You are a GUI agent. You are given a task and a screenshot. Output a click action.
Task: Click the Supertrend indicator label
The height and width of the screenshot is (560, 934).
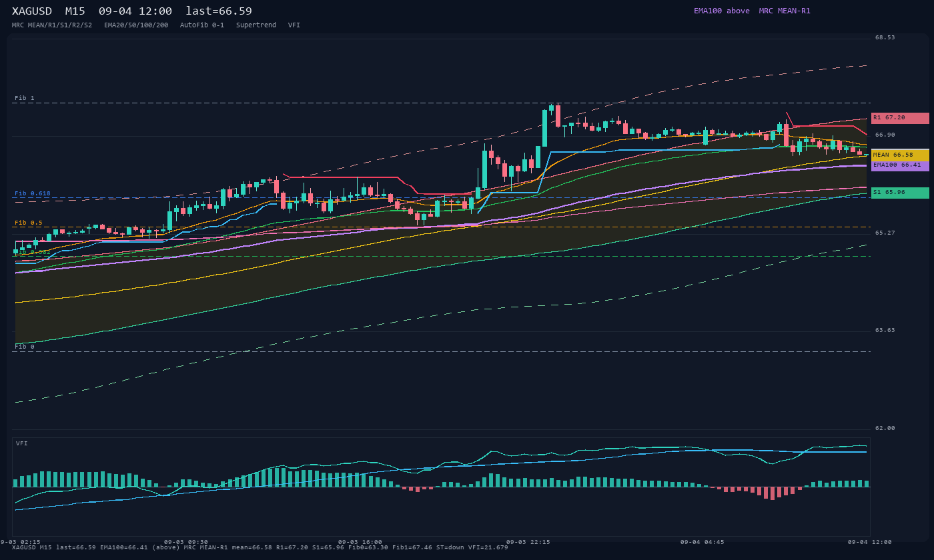point(256,25)
